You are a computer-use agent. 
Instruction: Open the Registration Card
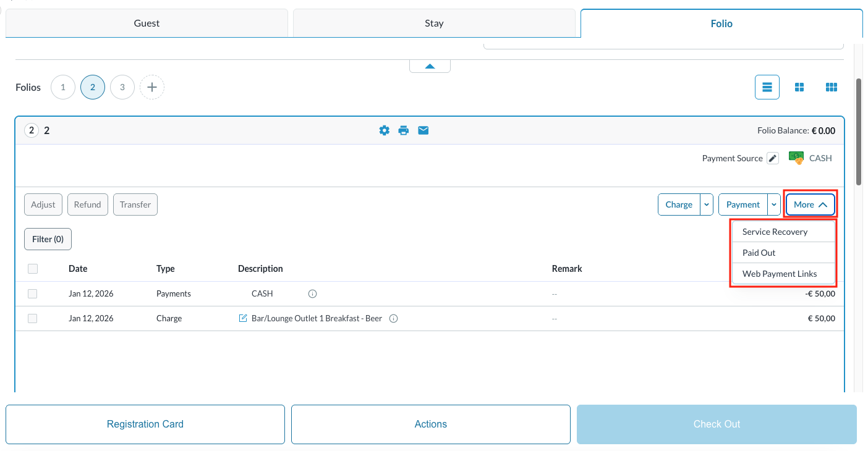145,424
